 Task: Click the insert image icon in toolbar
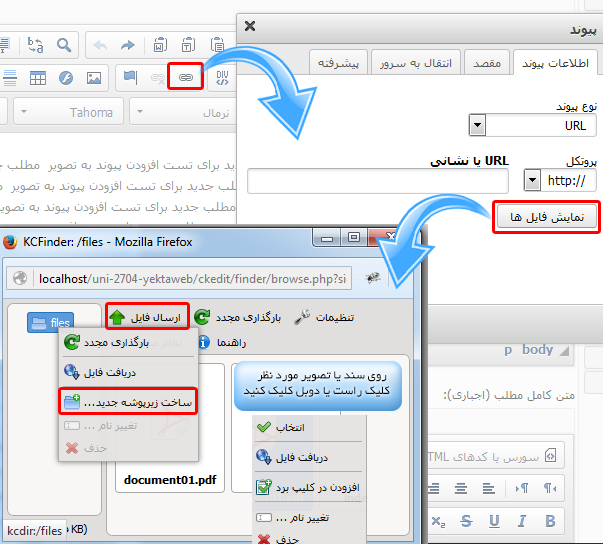(x=93, y=77)
